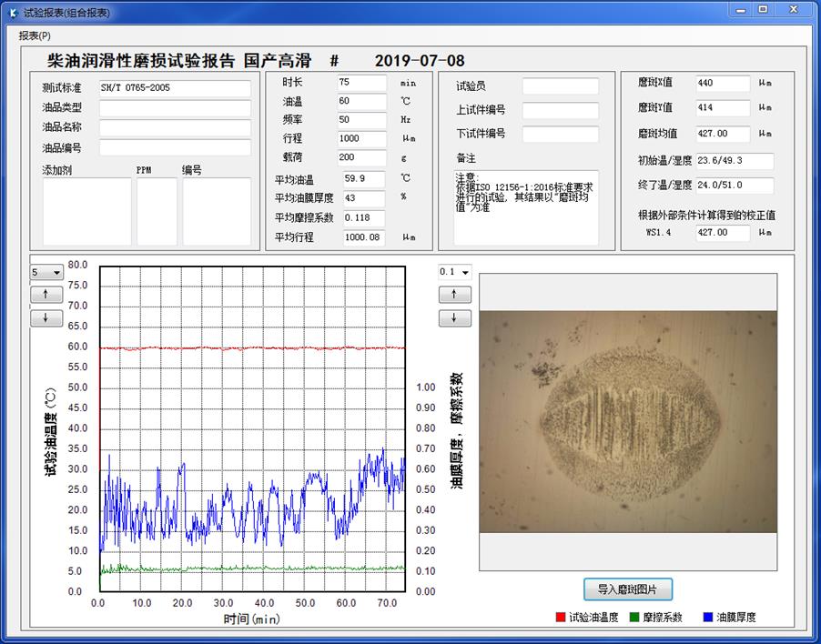Click the 平均油膜厚度 field showing 43
This screenshot has width=821, height=644.
tap(364, 198)
